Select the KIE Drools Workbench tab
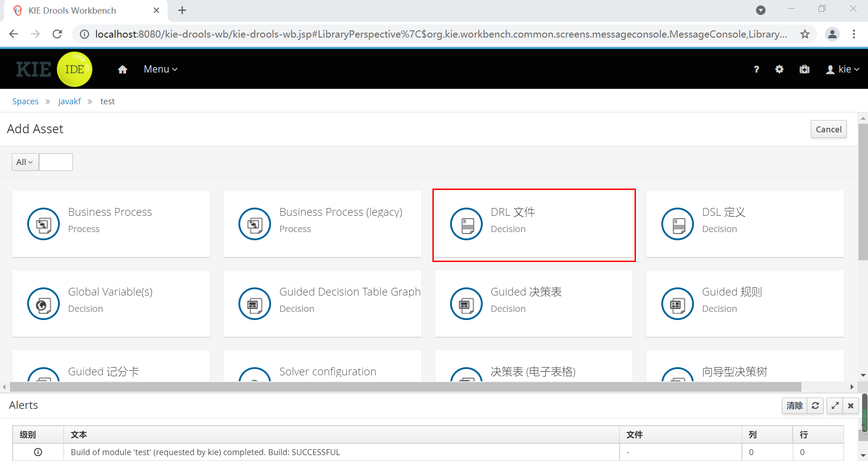Image resolution: width=868 pixels, height=461 pixels. (86, 10)
